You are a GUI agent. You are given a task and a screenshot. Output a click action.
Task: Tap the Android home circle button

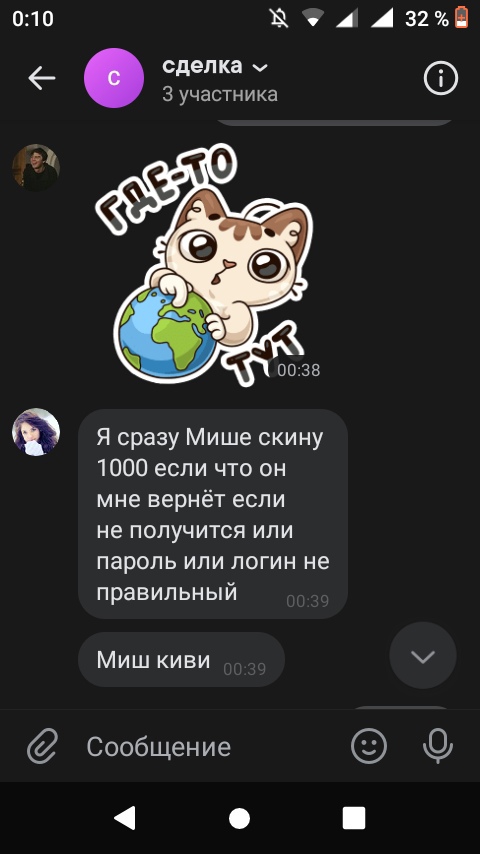tap(240, 818)
